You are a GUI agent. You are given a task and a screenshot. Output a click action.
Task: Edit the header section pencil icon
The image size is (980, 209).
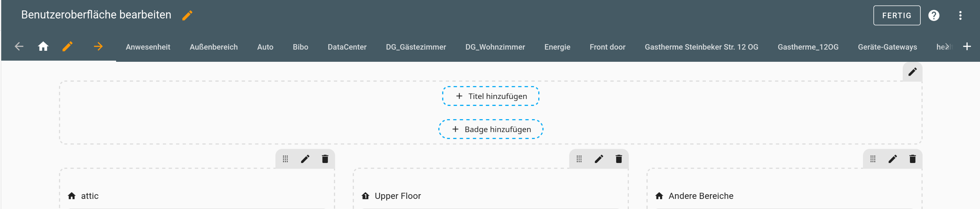912,72
